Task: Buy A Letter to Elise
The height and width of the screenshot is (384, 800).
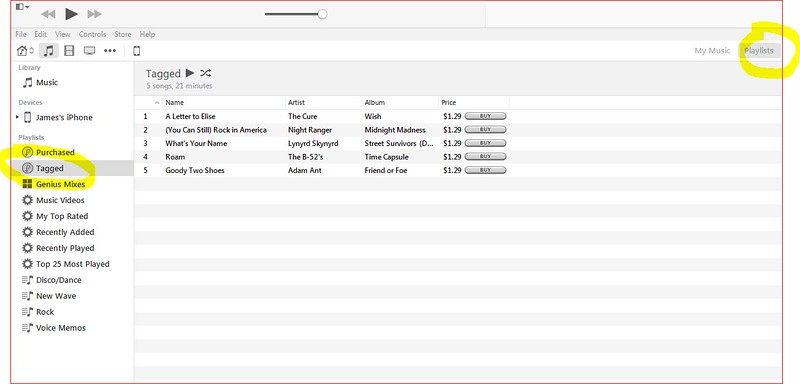Action: pyautogui.click(x=486, y=116)
